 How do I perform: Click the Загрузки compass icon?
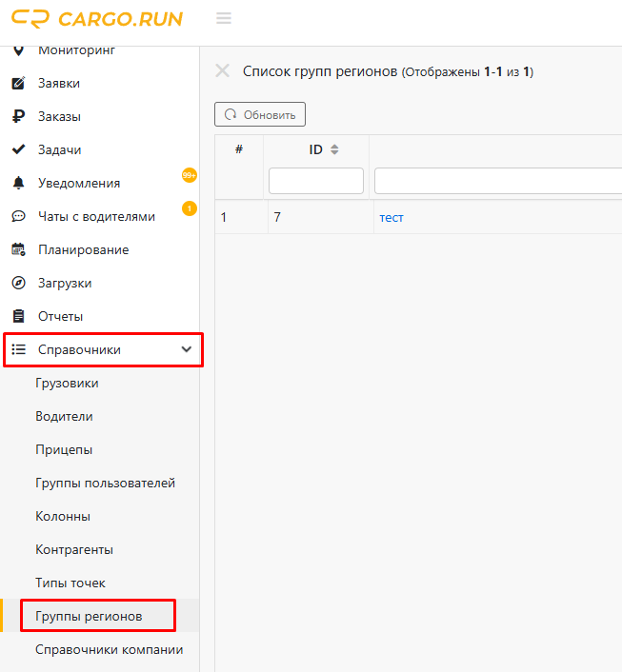point(18,284)
